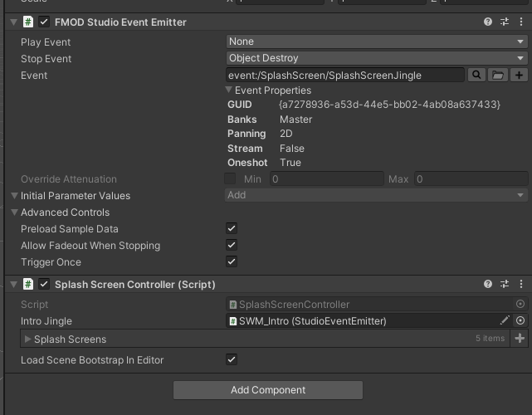The image size is (532, 415).
Task: Collapse the Event Properties foldout
Action: coord(229,90)
